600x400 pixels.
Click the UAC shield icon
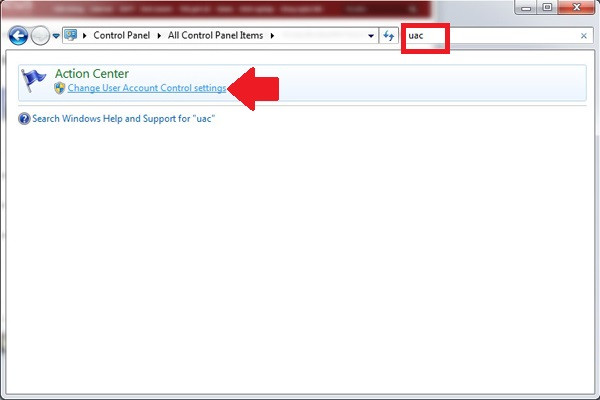point(59,88)
